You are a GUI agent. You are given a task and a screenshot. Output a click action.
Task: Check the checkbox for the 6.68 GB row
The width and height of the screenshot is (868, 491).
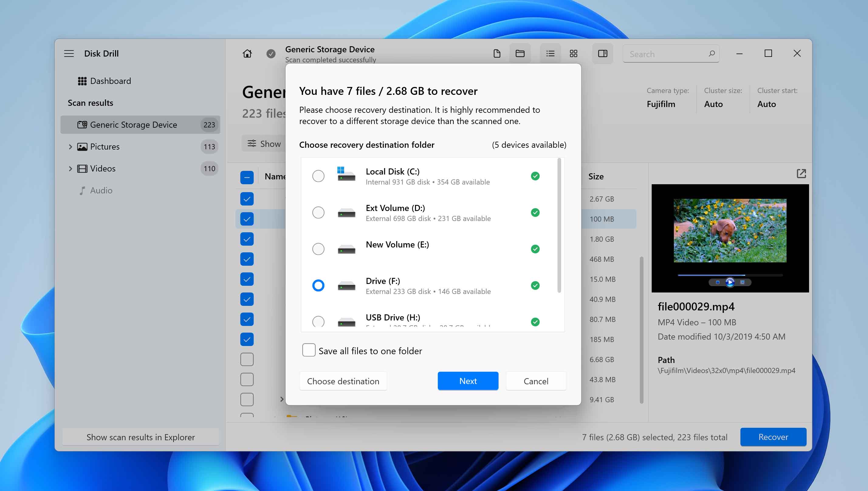pos(247,359)
